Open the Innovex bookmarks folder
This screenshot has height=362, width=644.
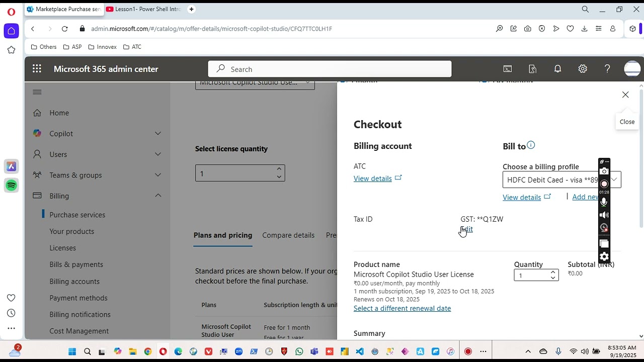(102, 47)
